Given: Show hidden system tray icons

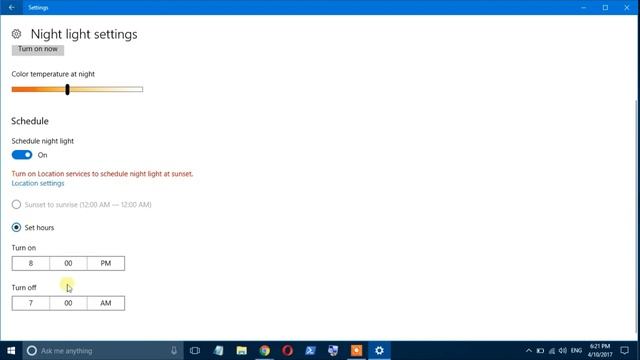Looking at the screenshot, I should point(529,351).
